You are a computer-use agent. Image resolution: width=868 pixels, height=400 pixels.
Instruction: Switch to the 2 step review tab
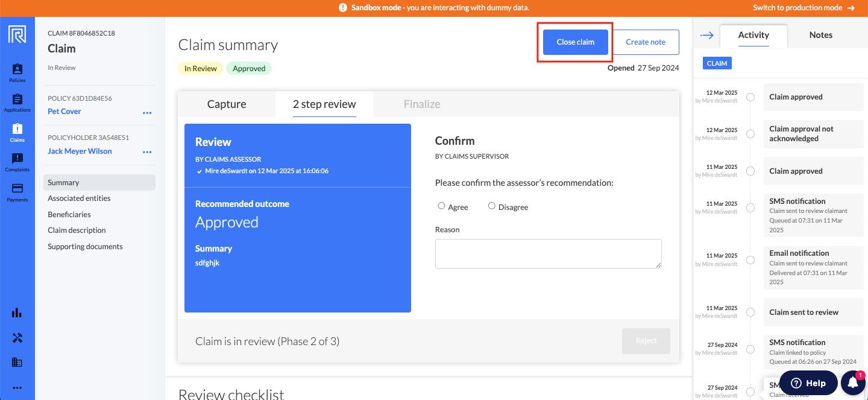click(x=324, y=104)
